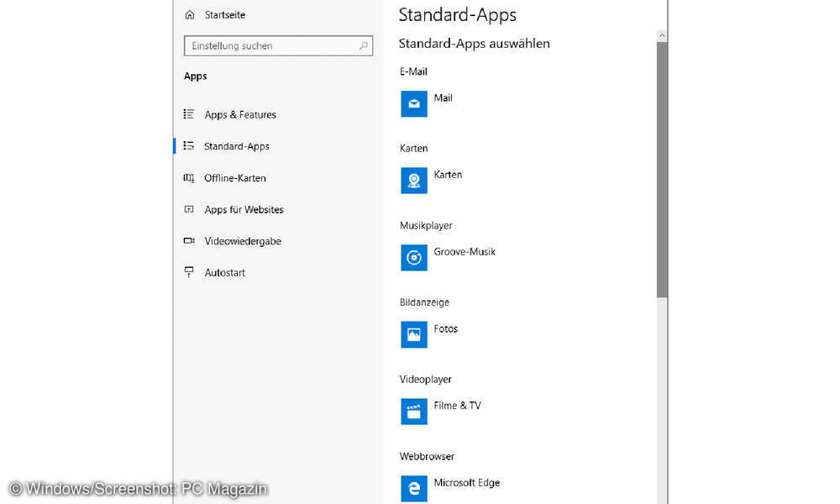The image size is (840, 504).
Task: Navigate to the Autostart settings
Action: point(224,272)
